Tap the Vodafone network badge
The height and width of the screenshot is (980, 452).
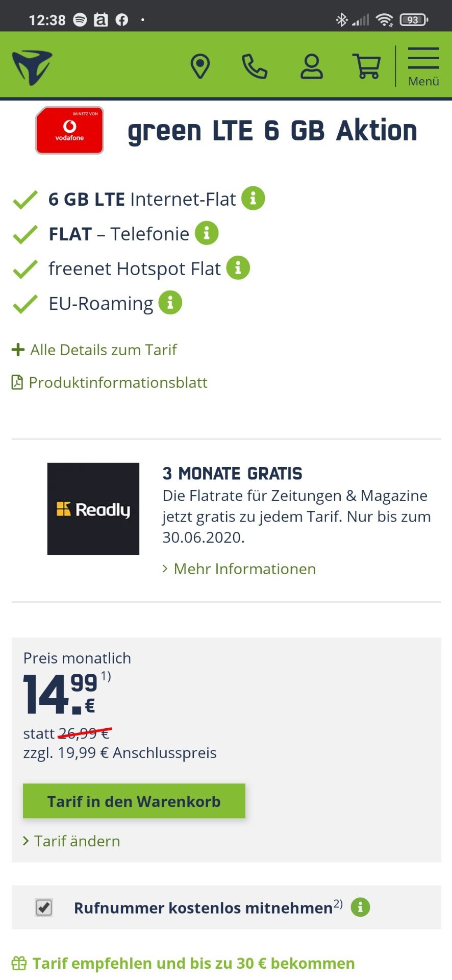tap(69, 130)
